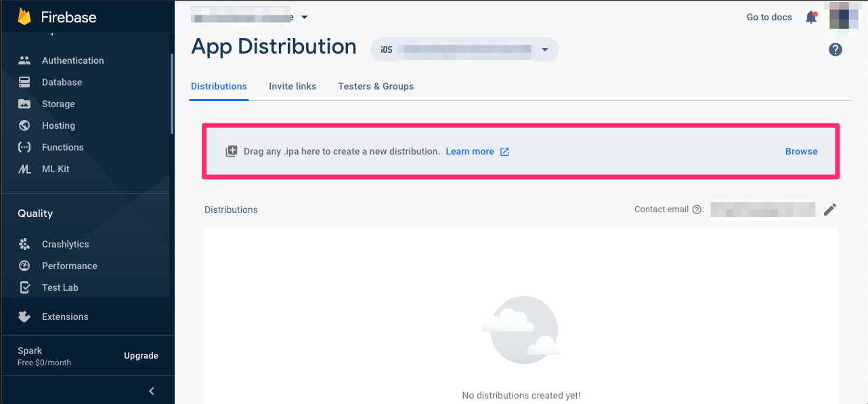Click Go to docs link
Image resolution: width=868 pixels, height=404 pixels.
coord(769,17)
